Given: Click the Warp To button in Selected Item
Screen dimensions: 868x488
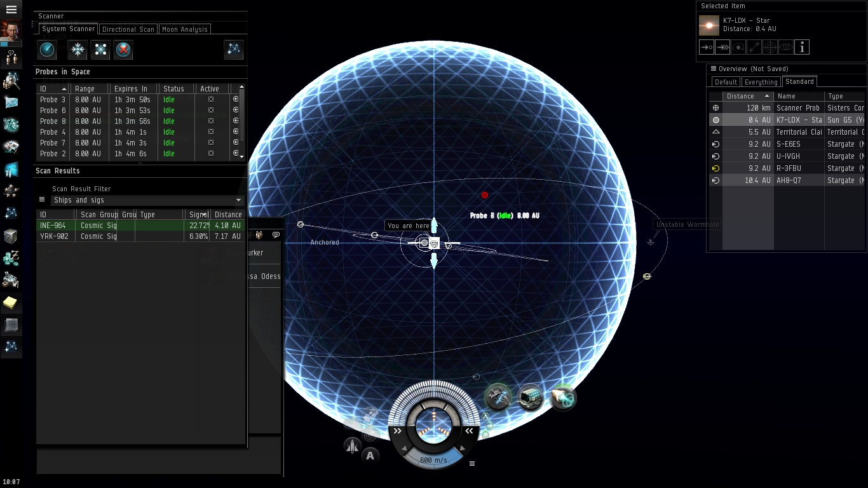Looking at the screenshot, I should click(x=722, y=47).
